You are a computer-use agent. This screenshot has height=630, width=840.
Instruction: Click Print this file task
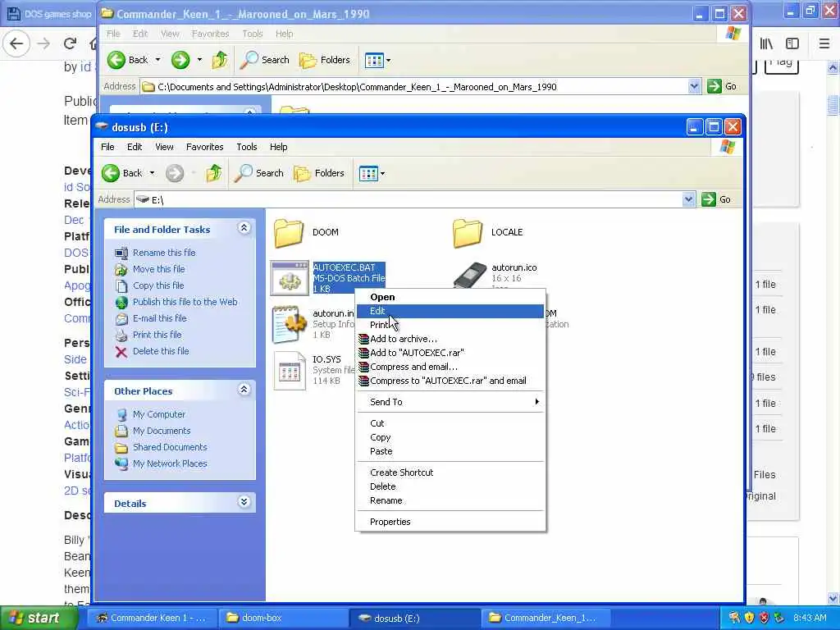coord(157,335)
